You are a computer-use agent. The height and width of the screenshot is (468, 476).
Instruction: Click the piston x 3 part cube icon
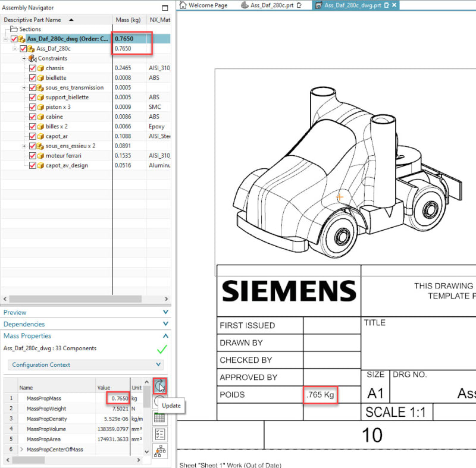(40, 107)
